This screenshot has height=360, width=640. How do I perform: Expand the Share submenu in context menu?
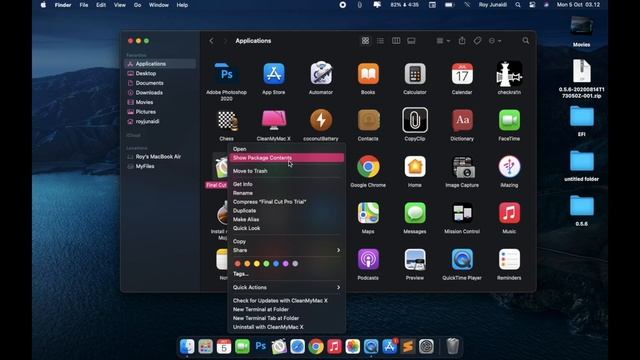[x=286, y=250]
